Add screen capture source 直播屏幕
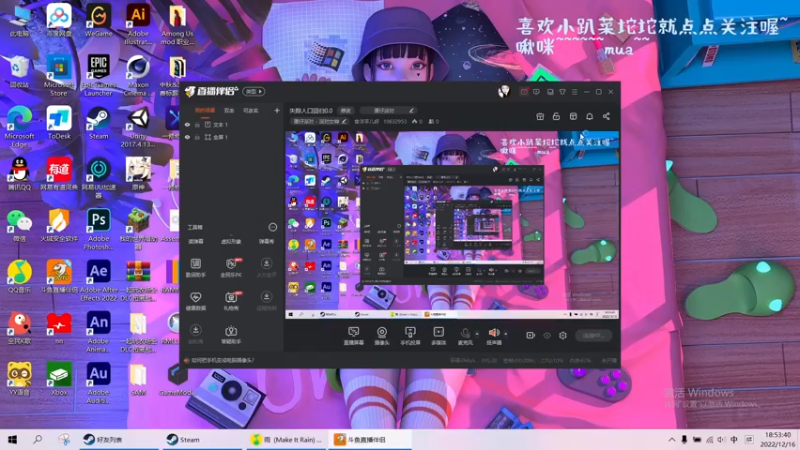The height and width of the screenshot is (450, 800). (x=354, y=336)
